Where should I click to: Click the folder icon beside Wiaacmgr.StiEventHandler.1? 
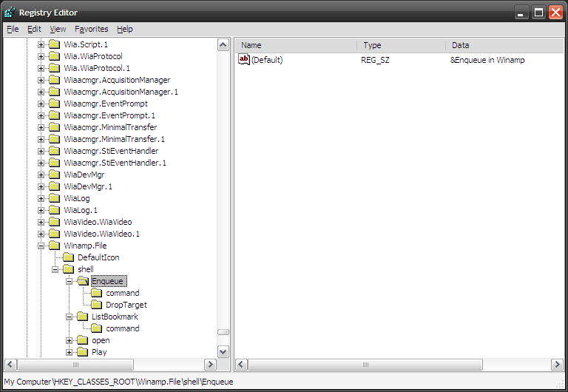[x=54, y=163]
